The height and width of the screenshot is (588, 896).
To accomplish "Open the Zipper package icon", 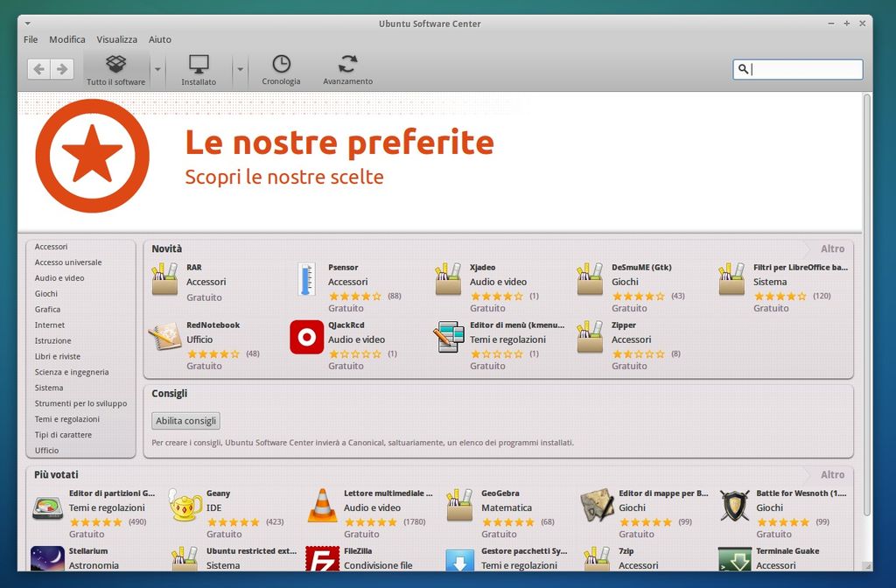I will [x=590, y=337].
